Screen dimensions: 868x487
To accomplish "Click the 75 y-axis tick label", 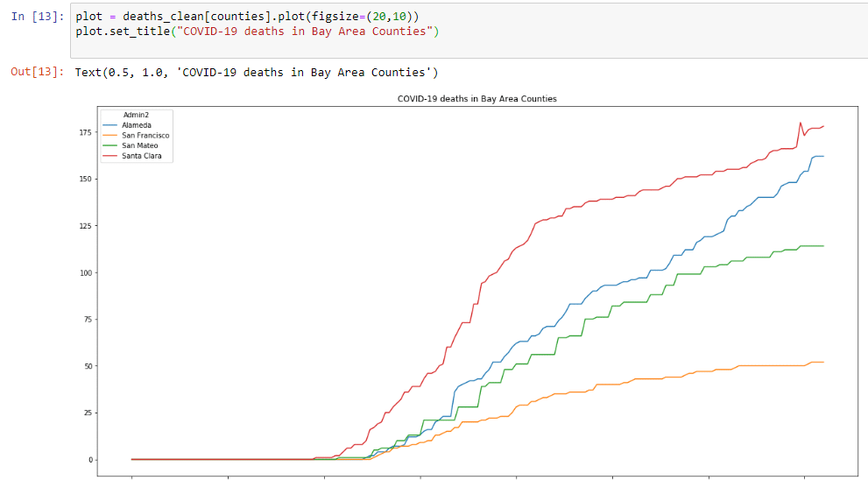I will tap(88, 320).
